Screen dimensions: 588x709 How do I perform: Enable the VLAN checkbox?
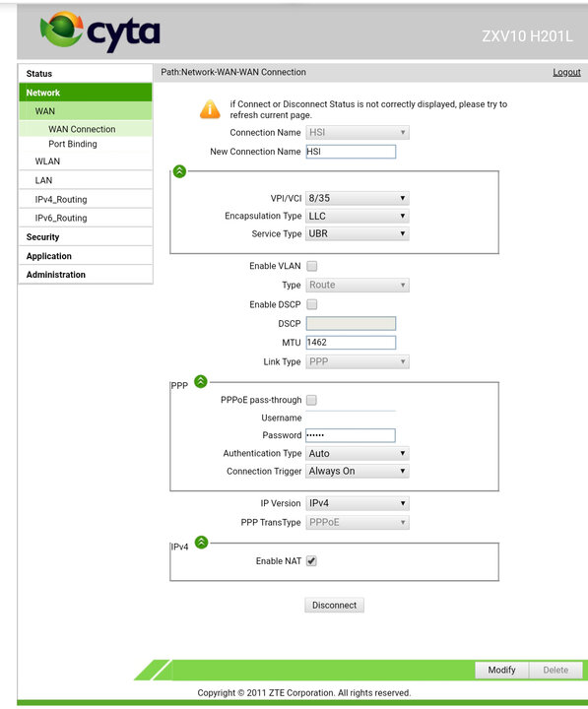tap(311, 266)
